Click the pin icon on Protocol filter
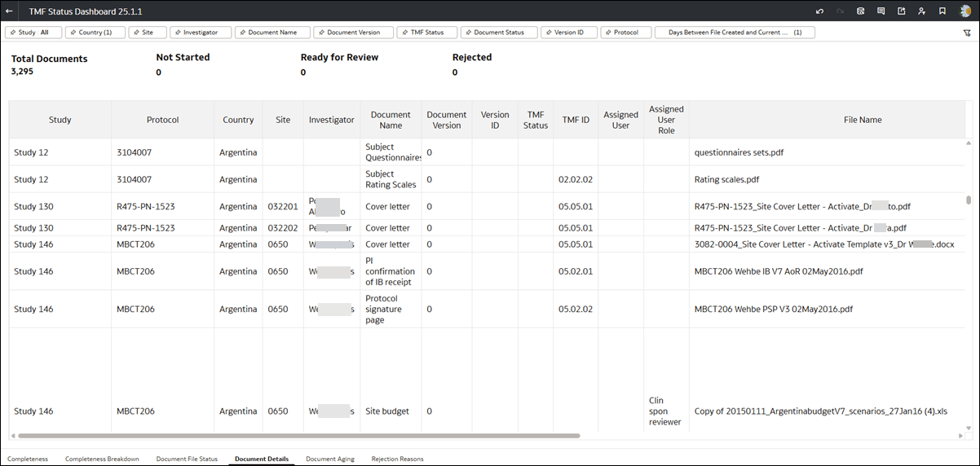980x466 pixels. pos(608,33)
